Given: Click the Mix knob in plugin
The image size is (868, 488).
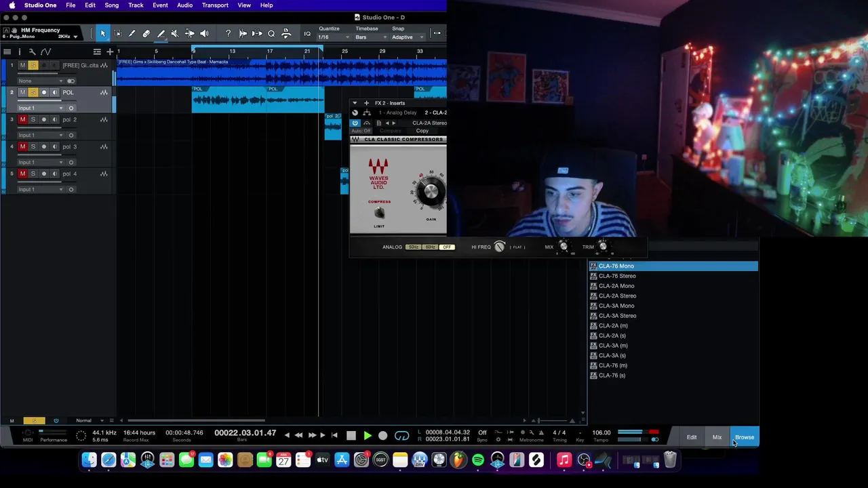Looking at the screenshot, I should (563, 247).
